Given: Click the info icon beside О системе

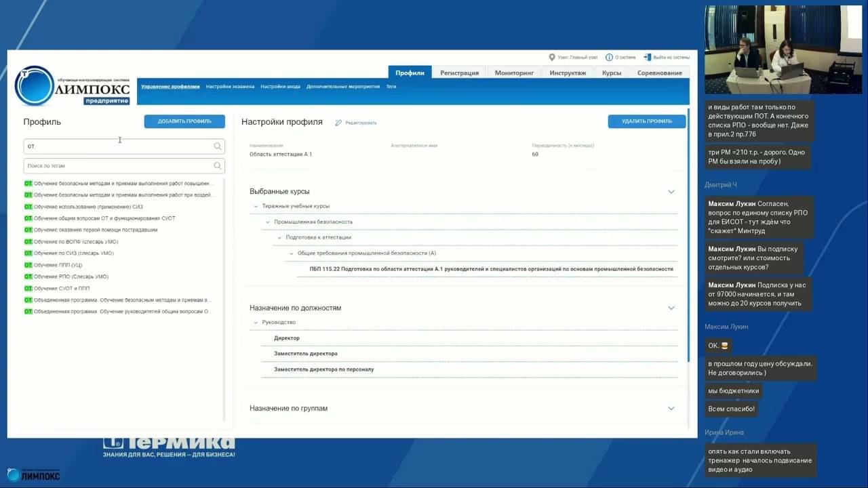Looking at the screenshot, I should [x=609, y=58].
